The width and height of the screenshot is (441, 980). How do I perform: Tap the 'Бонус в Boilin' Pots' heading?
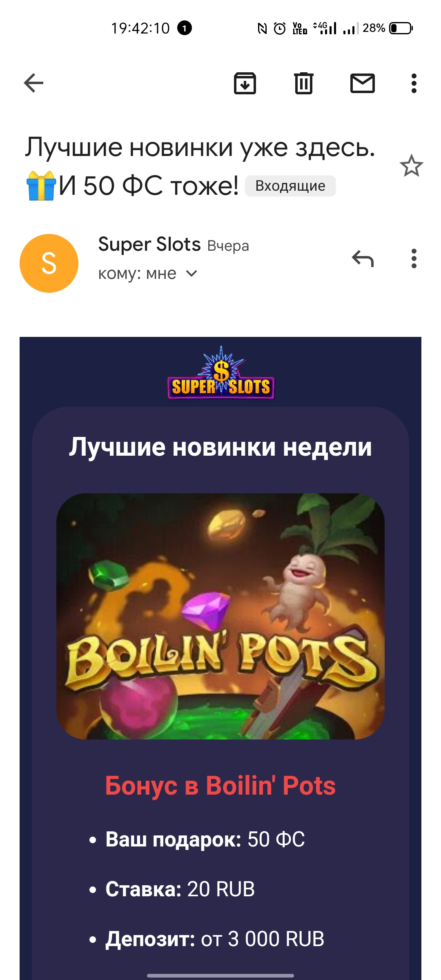[x=220, y=786]
